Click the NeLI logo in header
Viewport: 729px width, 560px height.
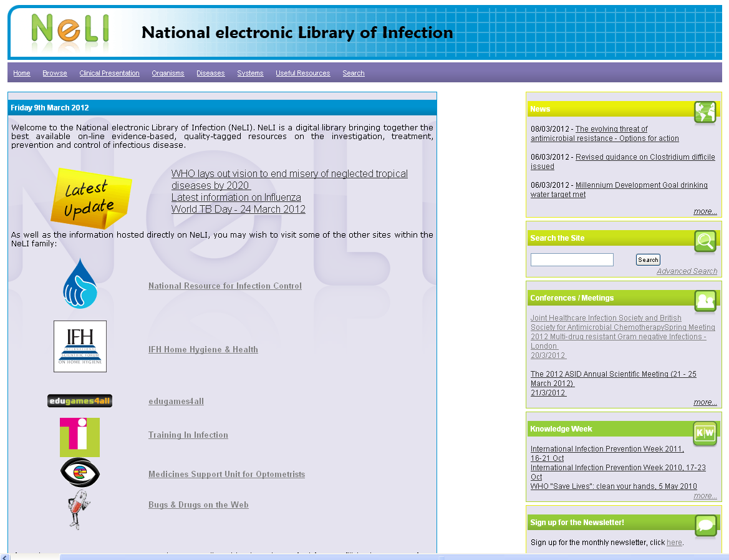(x=70, y=31)
